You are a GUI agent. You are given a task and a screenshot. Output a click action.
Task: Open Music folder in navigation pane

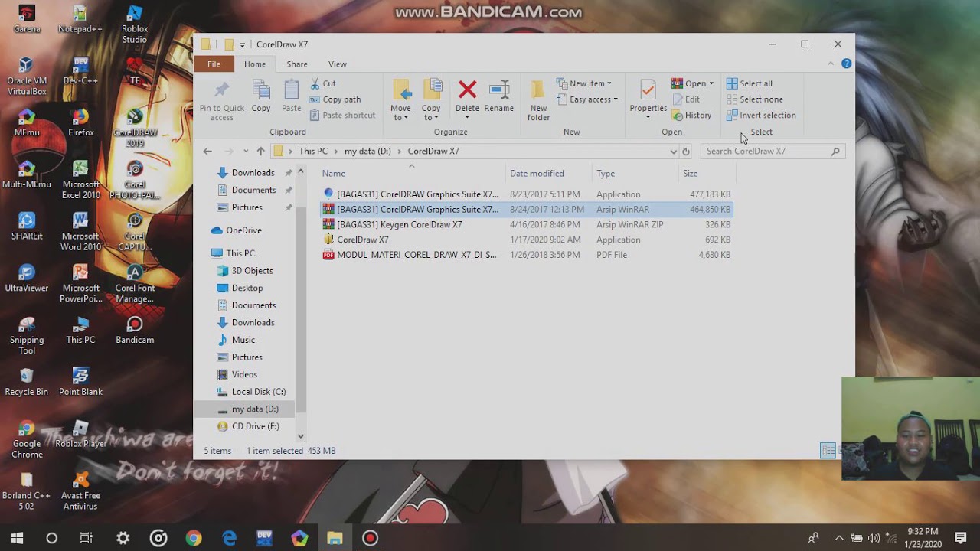pos(243,340)
